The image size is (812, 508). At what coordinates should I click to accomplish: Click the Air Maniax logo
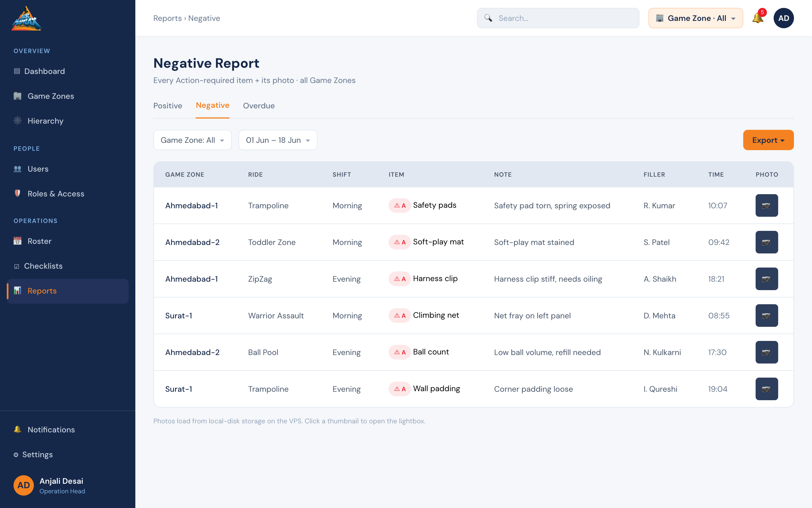click(26, 18)
